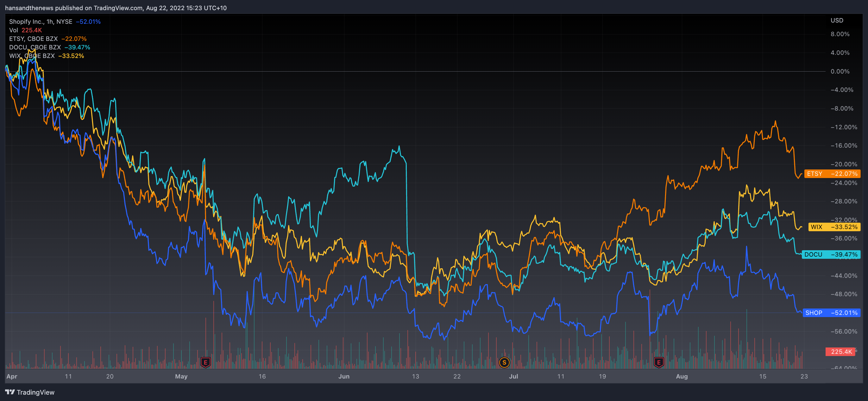Viewport: 868px width, 401px height.
Task: Click the 0.00% price axis label
Action: pos(840,72)
